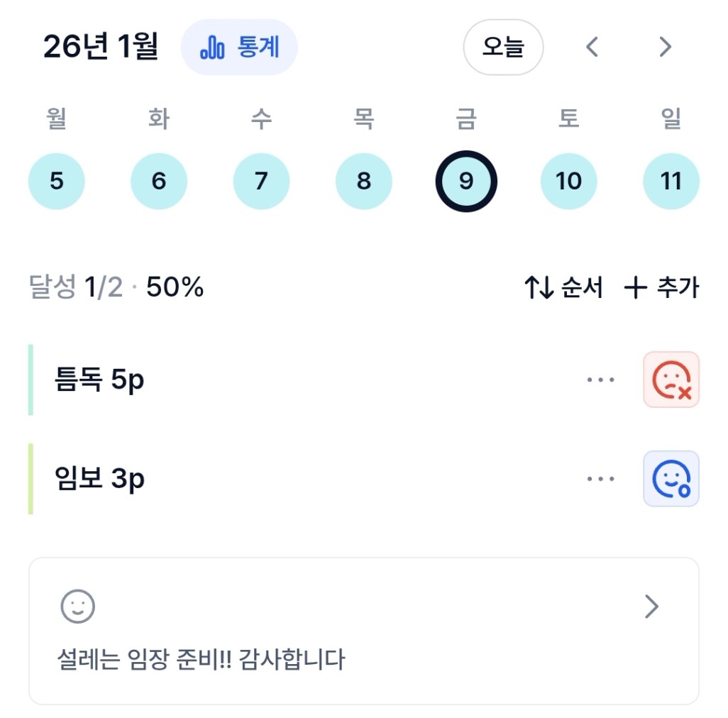Open the note text 설레는 임장 준비
Screen dimensions: 728x718
click(x=201, y=660)
